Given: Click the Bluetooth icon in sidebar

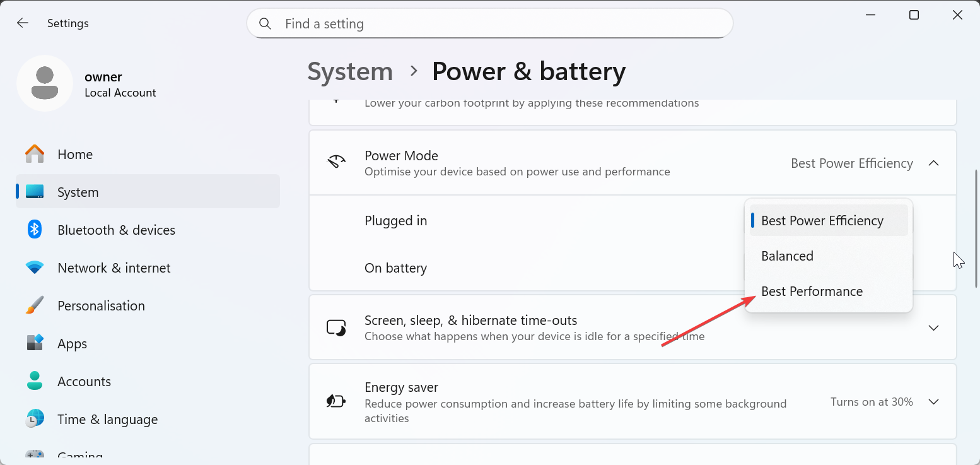Looking at the screenshot, I should click(x=35, y=230).
